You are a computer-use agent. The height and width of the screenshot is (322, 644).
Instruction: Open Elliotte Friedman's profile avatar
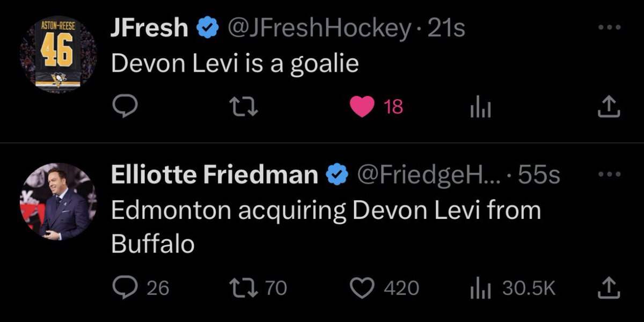coord(58,201)
